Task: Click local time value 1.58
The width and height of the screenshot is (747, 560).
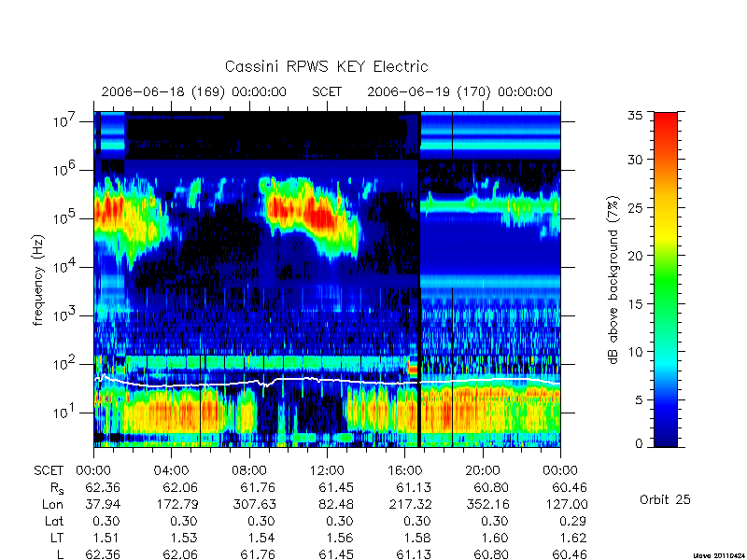Action: click(417, 538)
